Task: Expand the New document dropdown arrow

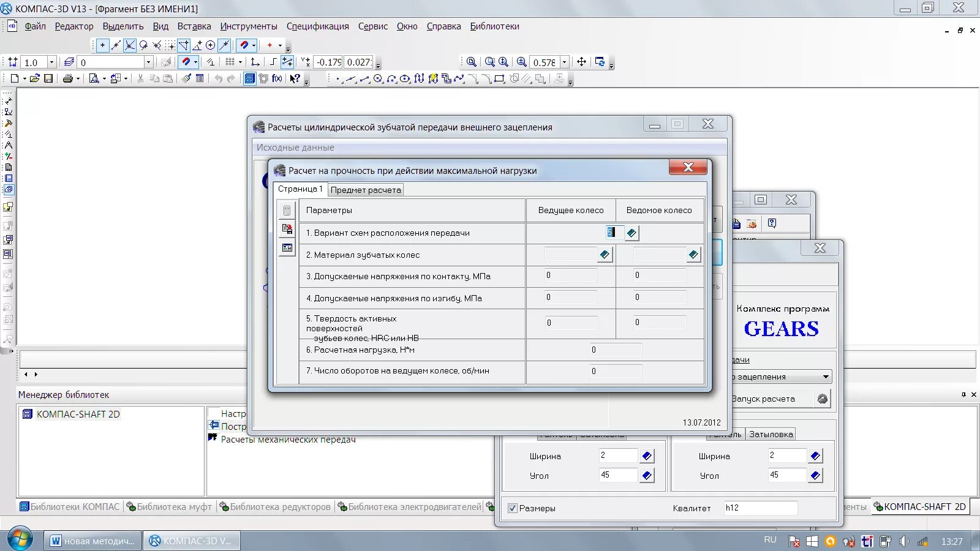Action: coord(24,78)
